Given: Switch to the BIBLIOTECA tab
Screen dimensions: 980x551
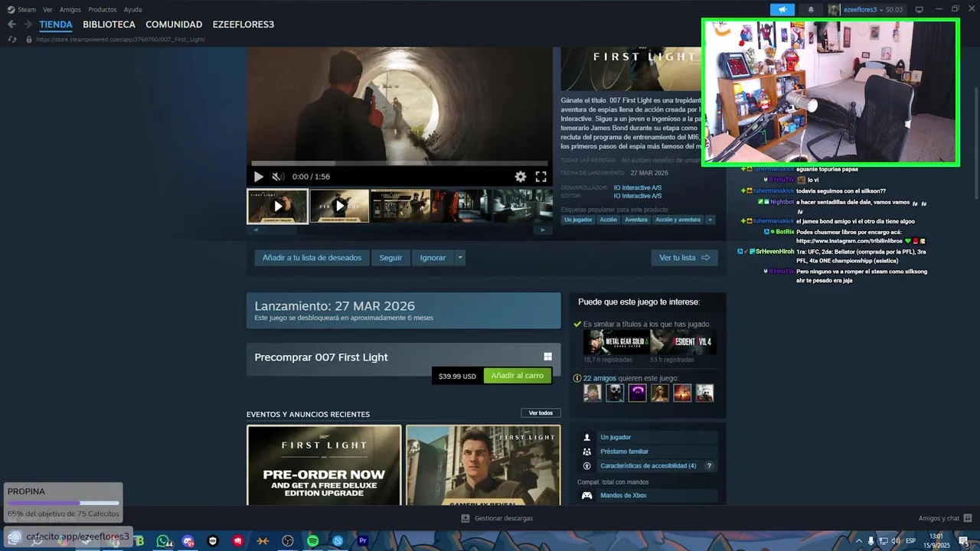Looking at the screenshot, I should (109, 24).
